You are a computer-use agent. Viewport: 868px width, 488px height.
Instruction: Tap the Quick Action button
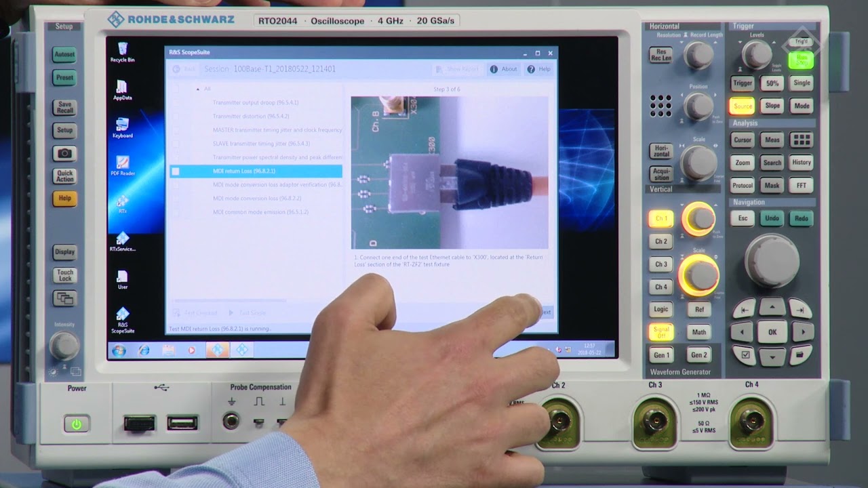(x=65, y=176)
